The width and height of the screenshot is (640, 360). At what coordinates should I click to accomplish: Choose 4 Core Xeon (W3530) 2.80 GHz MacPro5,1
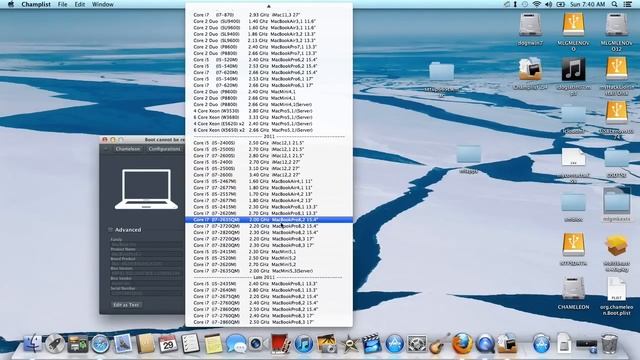click(x=269, y=111)
